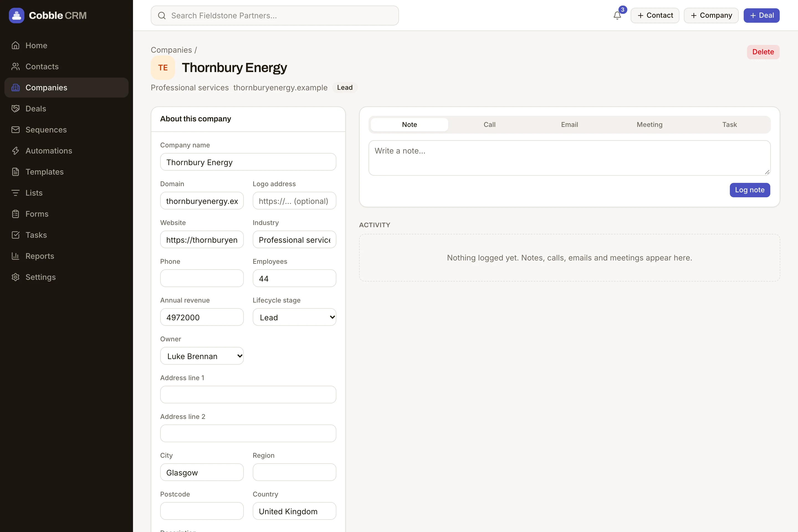The image size is (798, 532).
Task: Switch to the Task tab
Action: pos(730,124)
